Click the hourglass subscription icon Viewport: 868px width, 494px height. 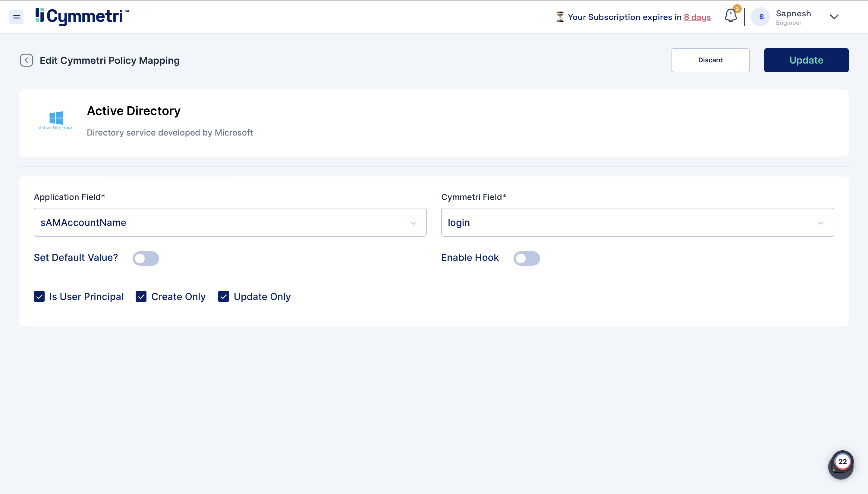[x=560, y=17]
